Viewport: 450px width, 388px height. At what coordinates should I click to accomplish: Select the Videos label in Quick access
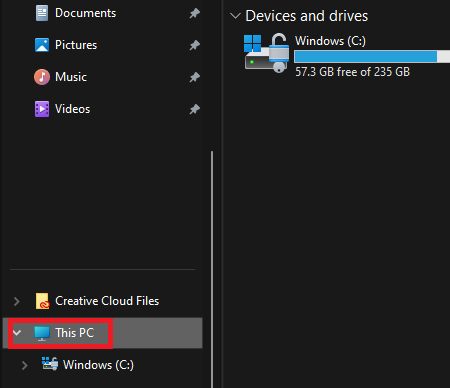73,109
